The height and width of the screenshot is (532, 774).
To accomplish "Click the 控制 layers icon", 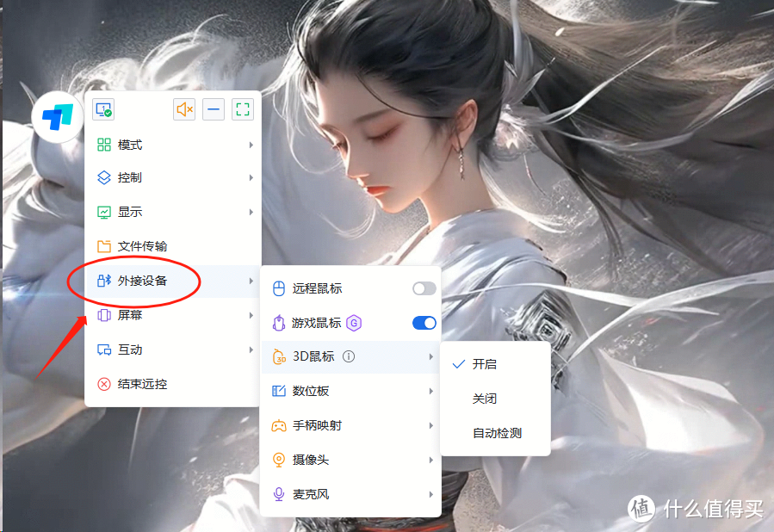I will click(104, 177).
